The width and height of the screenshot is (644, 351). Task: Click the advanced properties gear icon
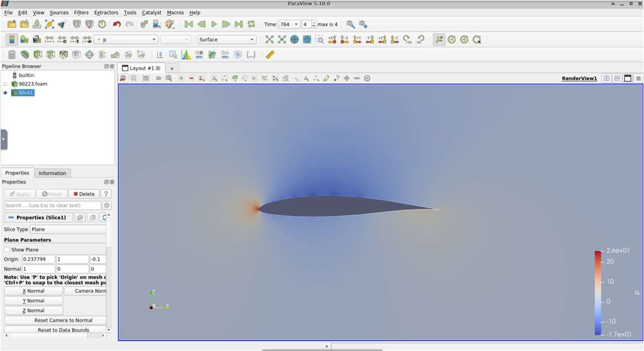click(107, 206)
